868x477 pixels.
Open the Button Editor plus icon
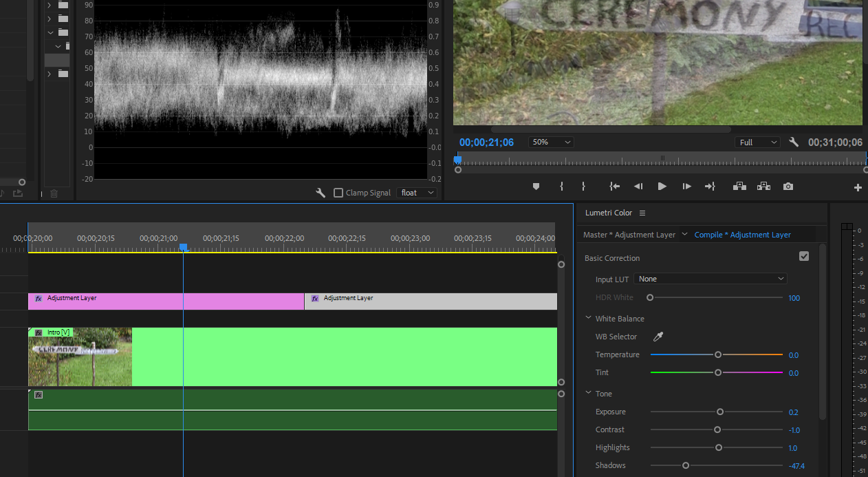(x=858, y=187)
